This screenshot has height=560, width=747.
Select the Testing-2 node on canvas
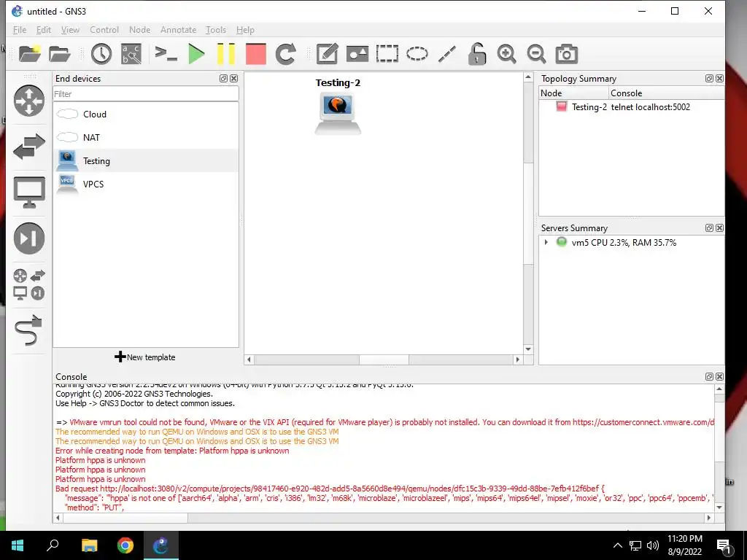(338, 114)
